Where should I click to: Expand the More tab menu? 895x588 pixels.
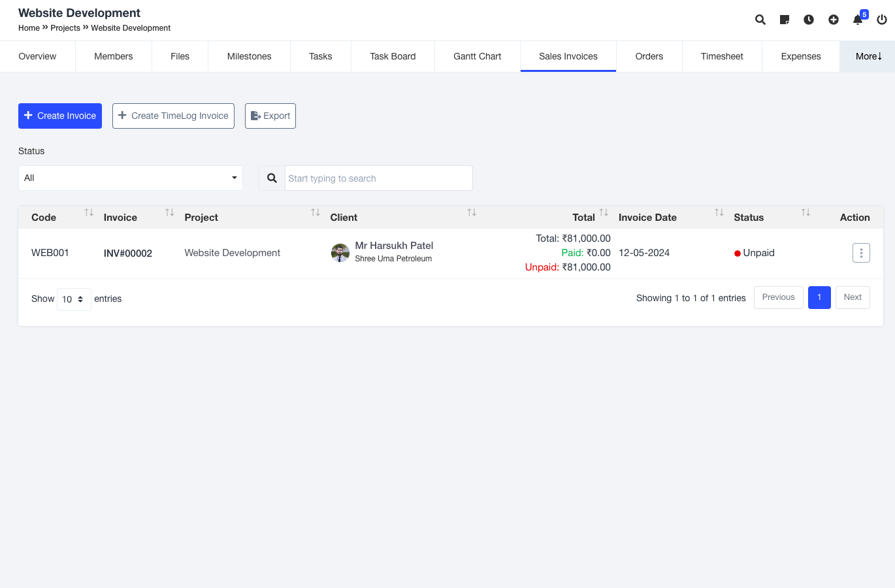click(868, 56)
